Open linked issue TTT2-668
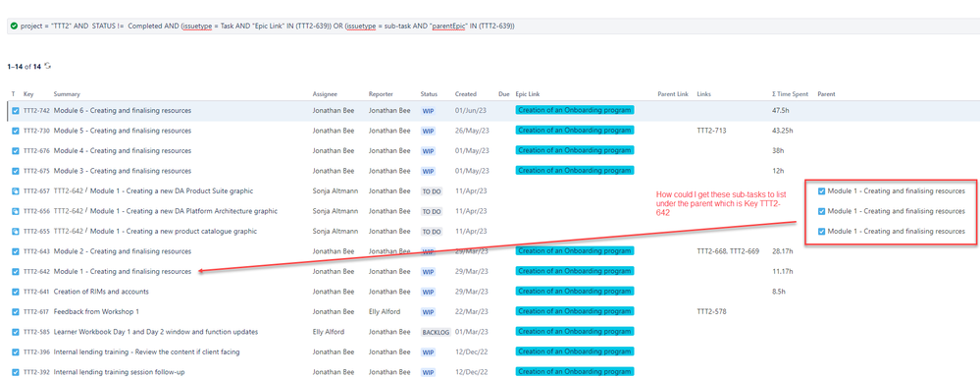 tap(711, 251)
